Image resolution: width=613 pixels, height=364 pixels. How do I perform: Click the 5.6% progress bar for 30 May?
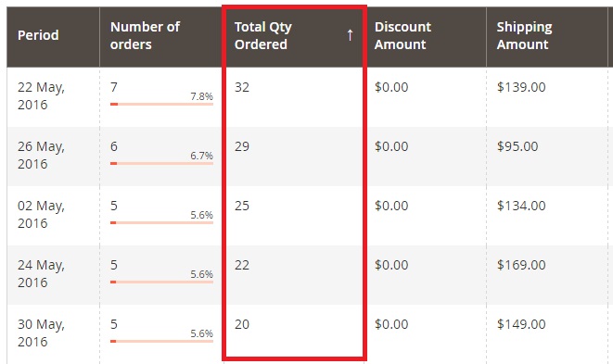pos(162,342)
